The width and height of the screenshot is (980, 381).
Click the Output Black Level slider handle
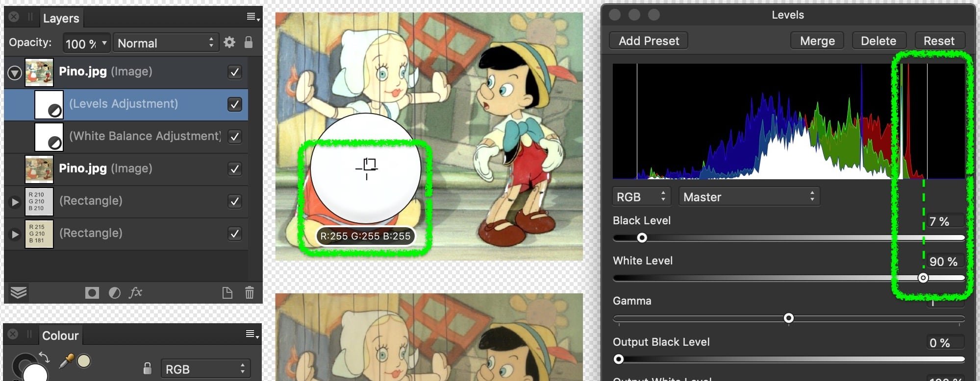(619, 359)
